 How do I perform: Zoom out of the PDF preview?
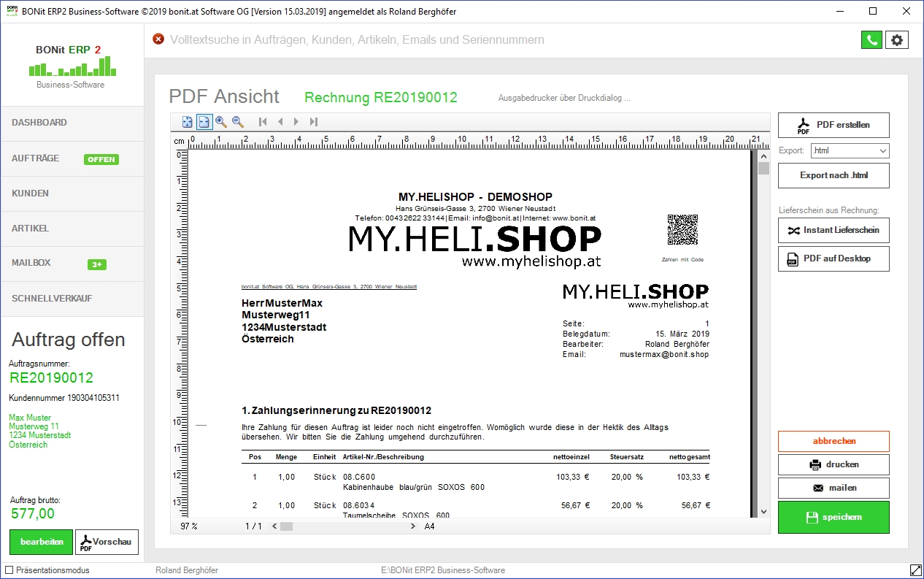(x=238, y=122)
